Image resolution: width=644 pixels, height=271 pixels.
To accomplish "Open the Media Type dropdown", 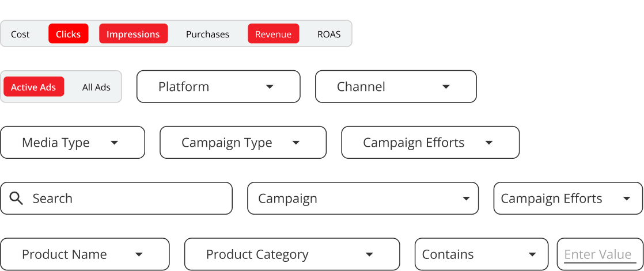I will click(72, 143).
